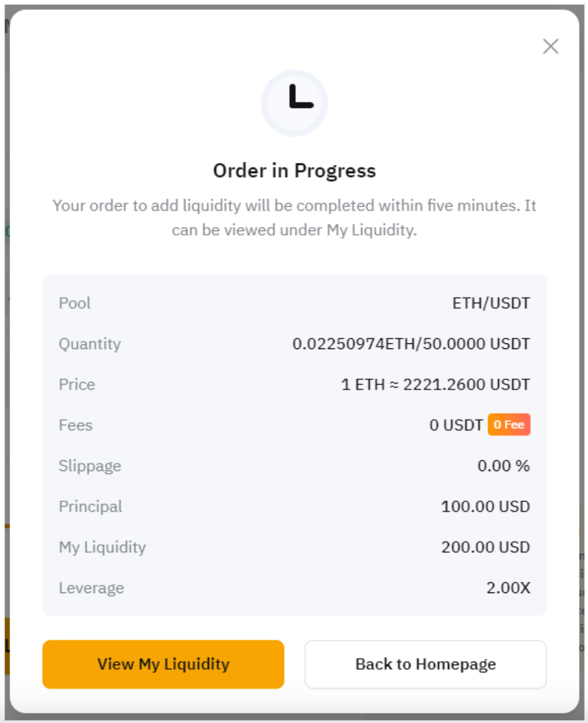Select the ETH/USDT pool value

[491, 303]
